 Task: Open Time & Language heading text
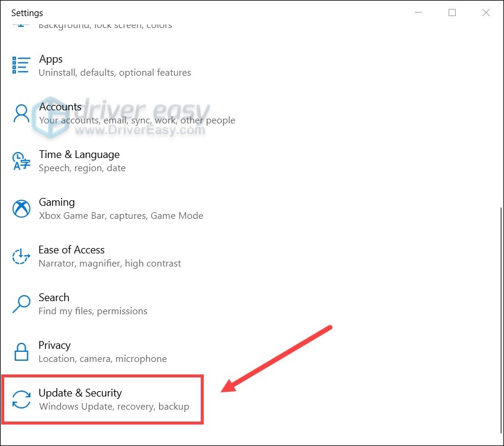pyautogui.click(x=79, y=154)
